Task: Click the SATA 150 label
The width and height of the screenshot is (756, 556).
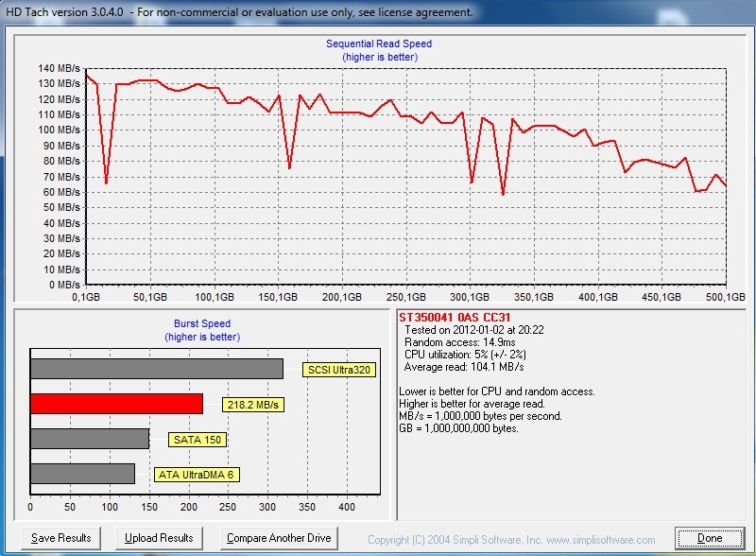Action: pos(198,440)
